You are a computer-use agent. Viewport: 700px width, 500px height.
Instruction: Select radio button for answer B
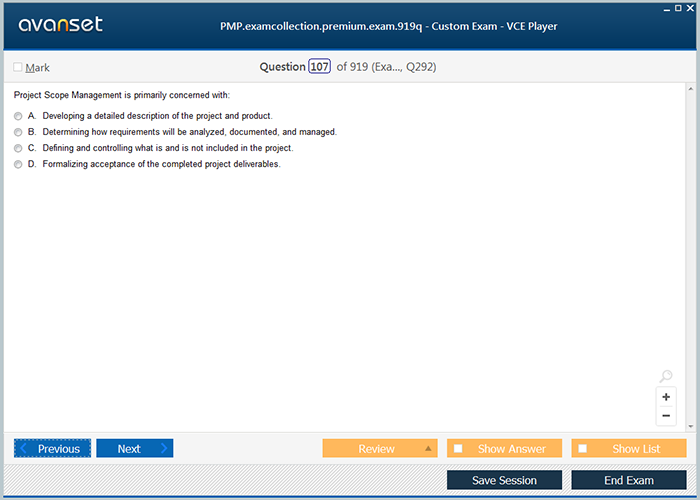[18, 132]
